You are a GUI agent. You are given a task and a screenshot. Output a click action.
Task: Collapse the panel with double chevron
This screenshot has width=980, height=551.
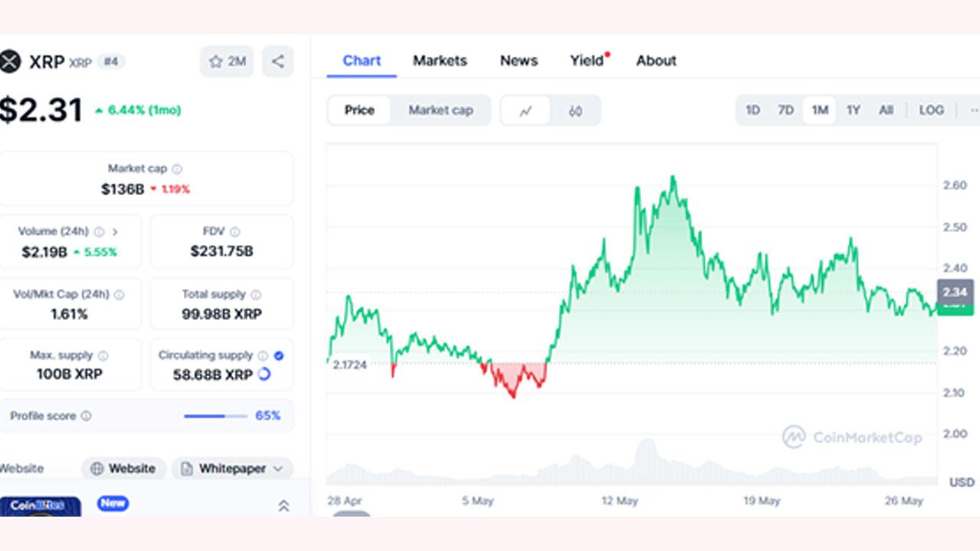283,506
